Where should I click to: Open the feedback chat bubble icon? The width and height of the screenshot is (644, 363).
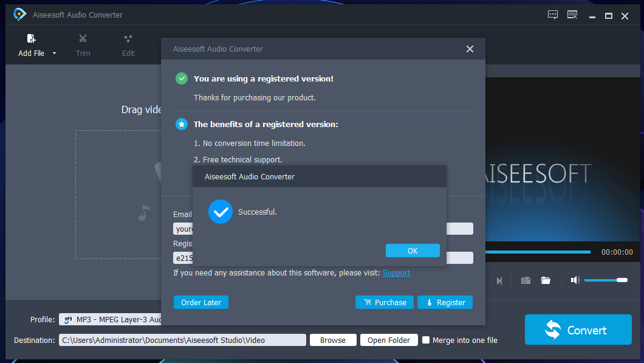tap(553, 15)
